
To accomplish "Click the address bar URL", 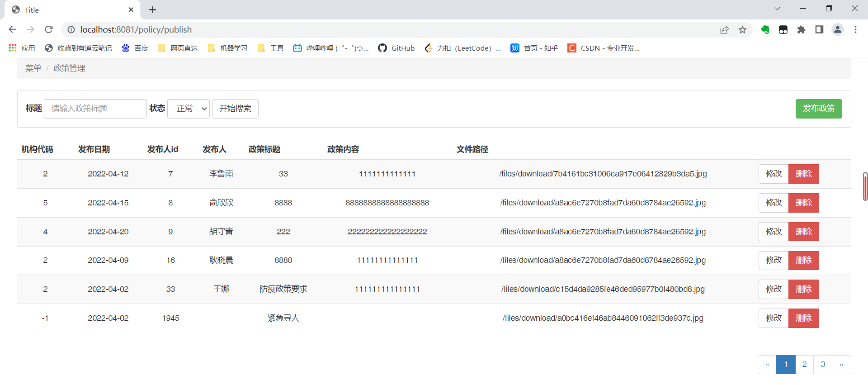I will (136, 29).
